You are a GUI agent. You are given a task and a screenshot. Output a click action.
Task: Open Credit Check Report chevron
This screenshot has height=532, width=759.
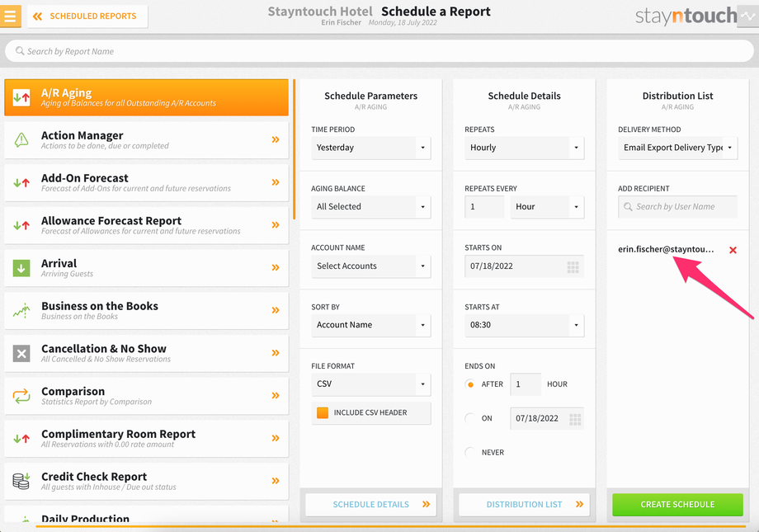pyautogui.click(x=276, y=480)
